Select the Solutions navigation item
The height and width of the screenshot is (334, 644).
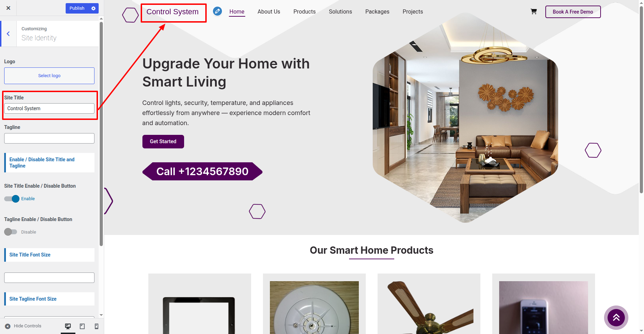pos(340,11)
